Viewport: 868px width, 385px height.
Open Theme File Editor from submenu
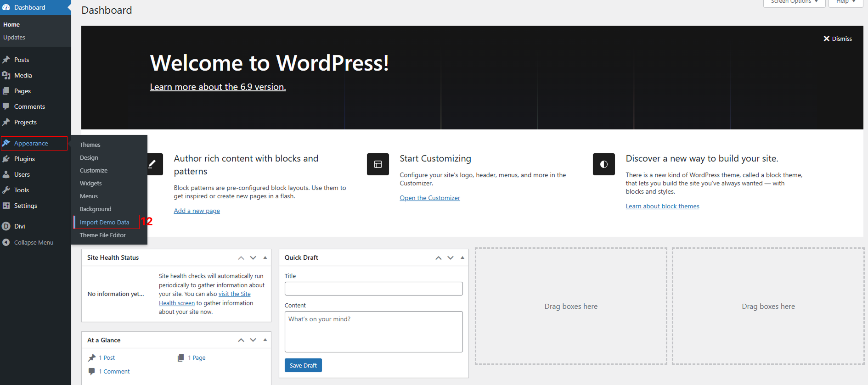(102, 235)
